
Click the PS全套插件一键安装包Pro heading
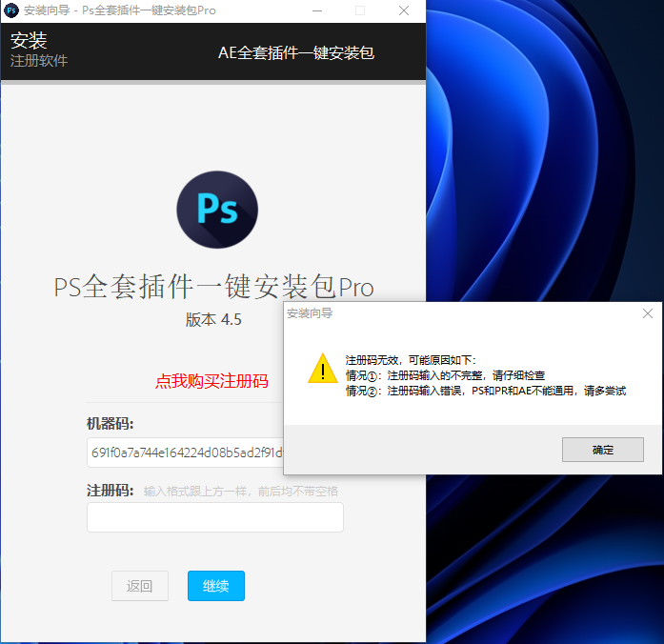213,287
